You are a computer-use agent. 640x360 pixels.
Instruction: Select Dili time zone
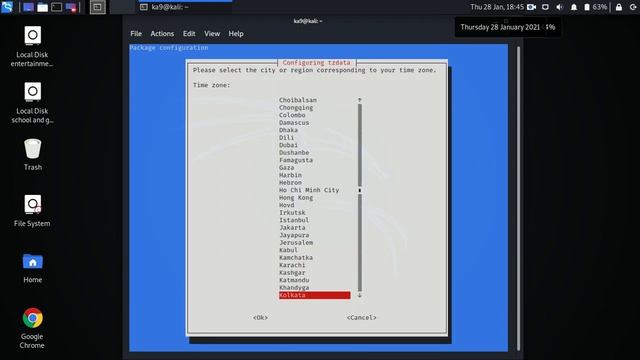[x=287, y=138]
